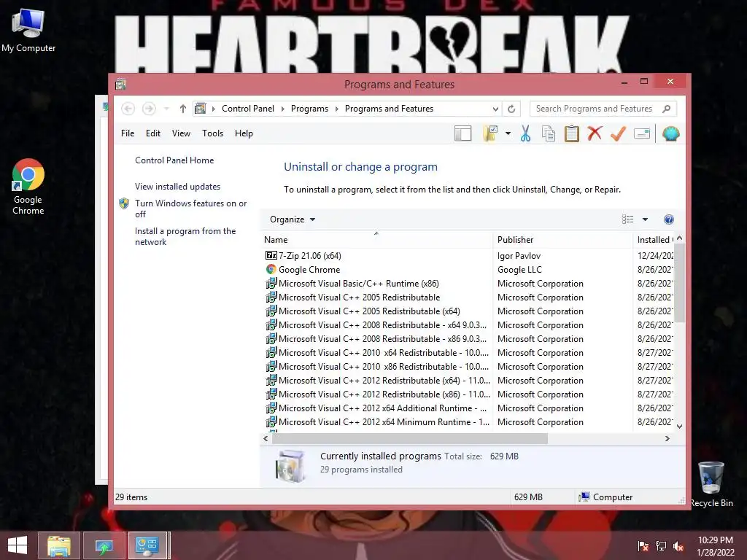
Task: Sort by the Publisher column header
Action: point(562,239)
